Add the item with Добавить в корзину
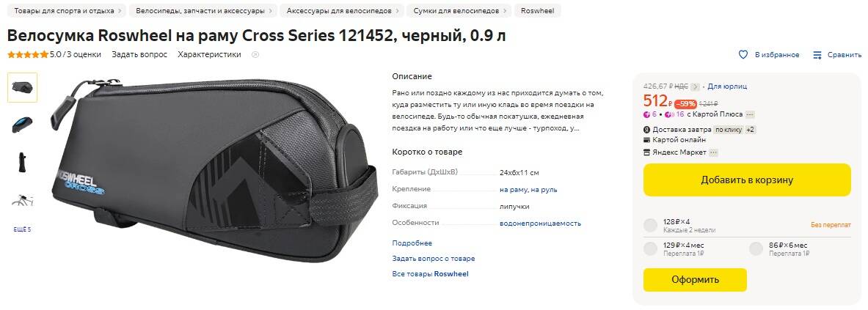 coord(747,180)
